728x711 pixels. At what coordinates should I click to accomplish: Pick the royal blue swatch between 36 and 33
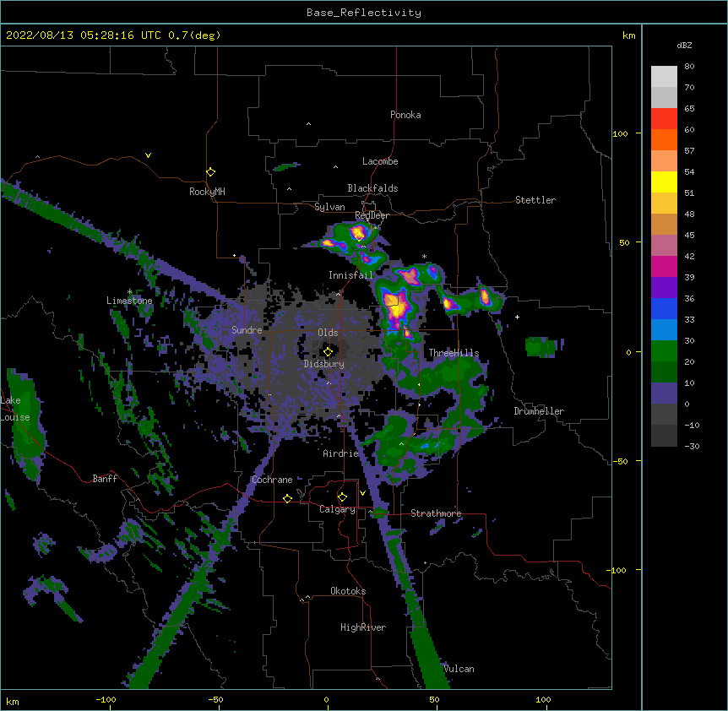point(664,308)
